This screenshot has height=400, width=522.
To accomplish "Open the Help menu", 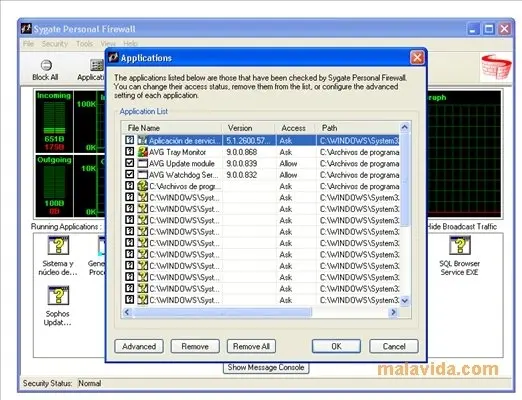I will (x=130, y=44).
